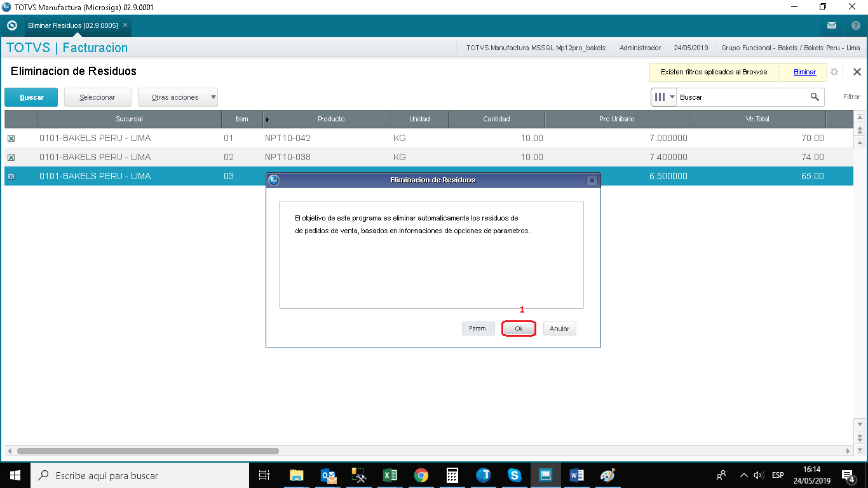Open the Param. settings in dialog

click(478, 329)
